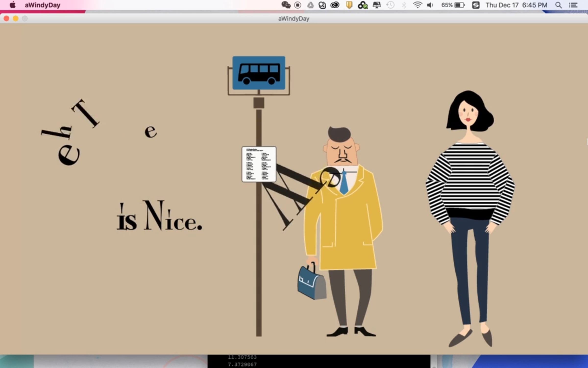Viewport: 588px width, 368px height.
Task: Click the screen recording stop icon
Action: 298,5
